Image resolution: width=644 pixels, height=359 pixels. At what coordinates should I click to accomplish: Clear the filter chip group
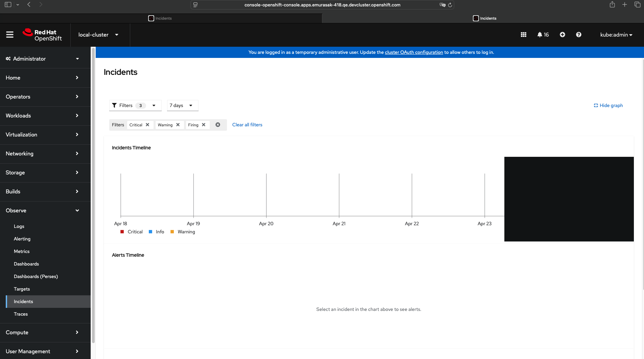click(218, 125)
